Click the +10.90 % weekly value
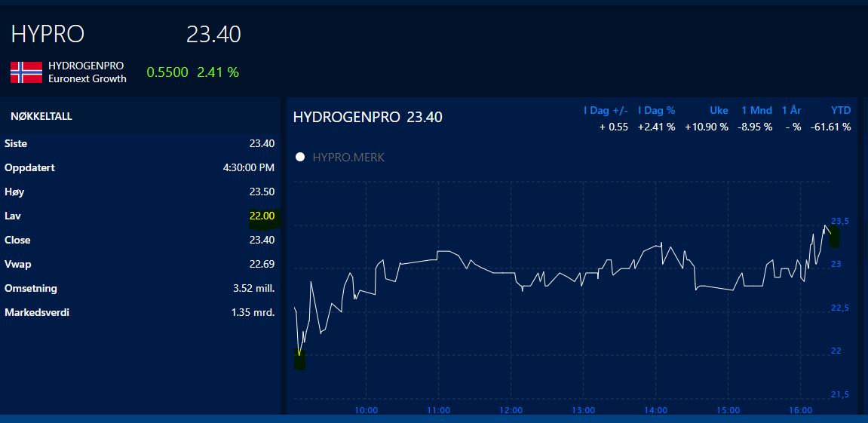The height and width of the screenshot is (423, 868). 707,127
